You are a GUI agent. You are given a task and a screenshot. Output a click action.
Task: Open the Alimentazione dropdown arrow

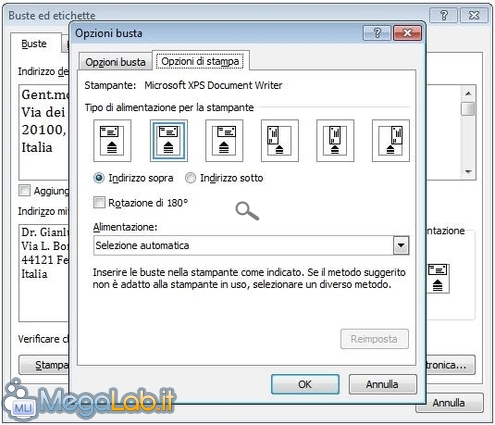[x=401, y=246]
